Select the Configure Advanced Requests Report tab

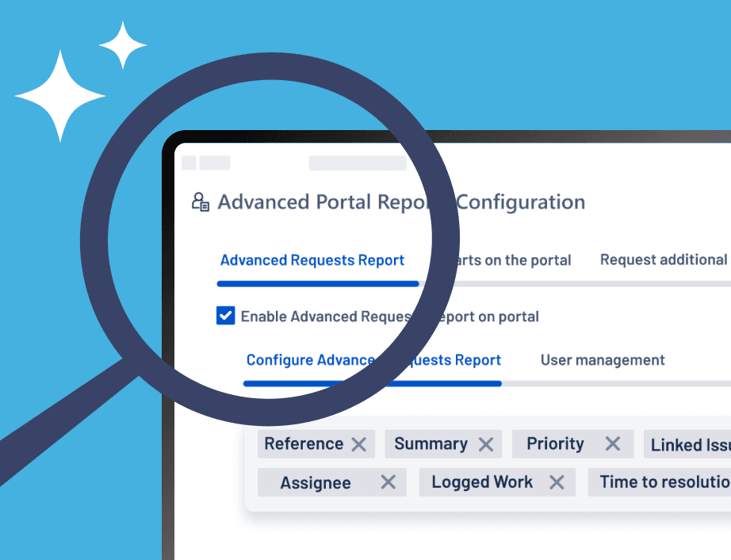tap(373, 360)
